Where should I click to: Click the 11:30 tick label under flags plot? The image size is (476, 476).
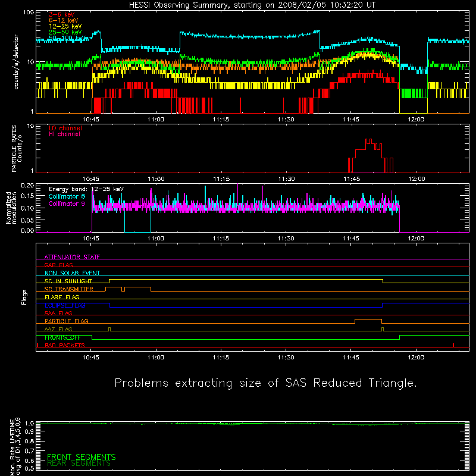pyautogui.click(x=286, y=358)
